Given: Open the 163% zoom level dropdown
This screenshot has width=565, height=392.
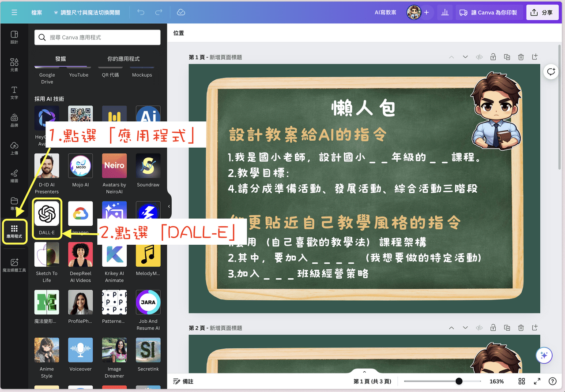Looking at the screenshot, I should 497,381.
